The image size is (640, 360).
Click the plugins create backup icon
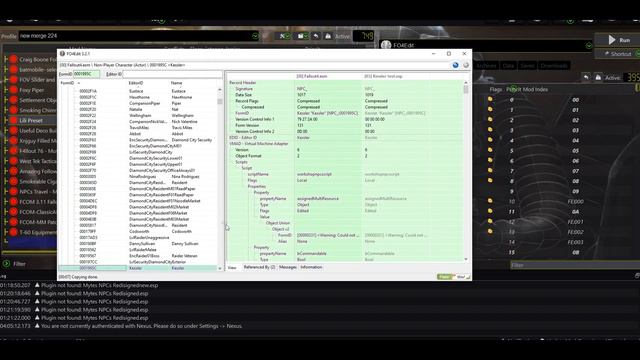click(598, 77)
